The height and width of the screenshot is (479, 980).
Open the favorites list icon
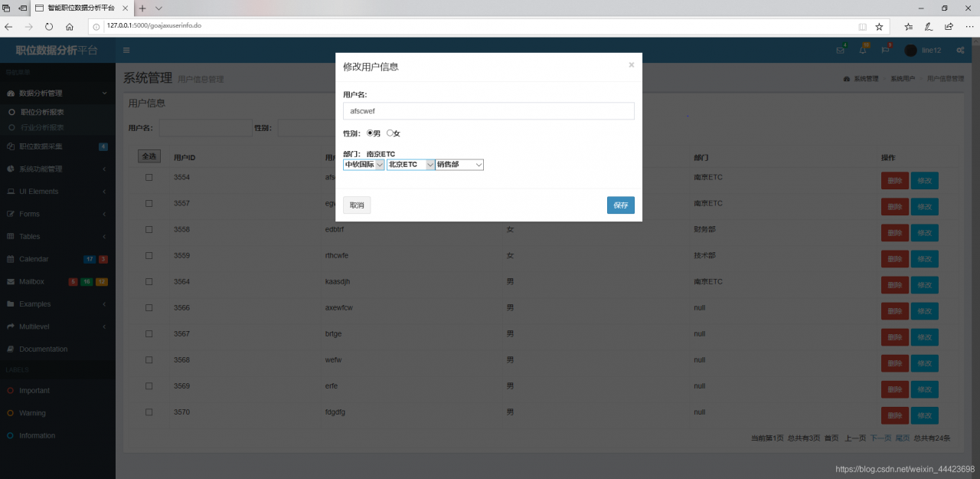click(x=908, y=26)
